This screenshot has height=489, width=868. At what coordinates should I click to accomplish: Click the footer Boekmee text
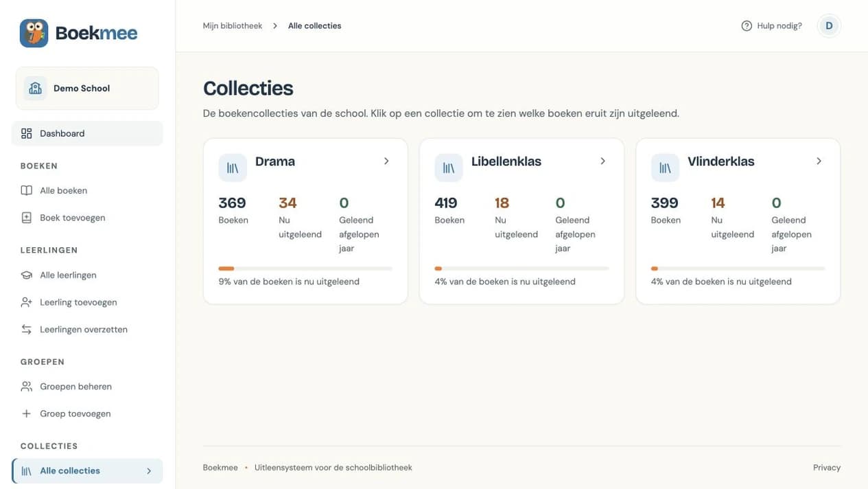(x=220, y=468)
